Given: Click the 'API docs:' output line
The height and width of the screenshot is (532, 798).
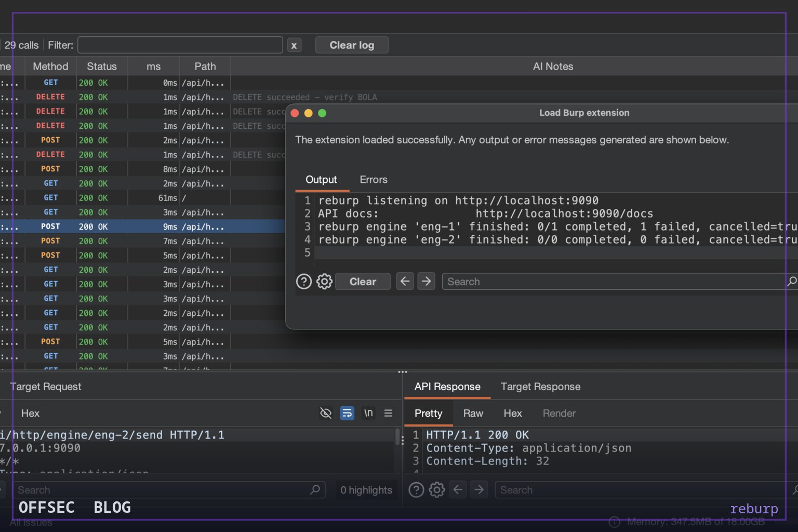Looking at the screenshot, I should pyautogui.click(x=485, y=214).
